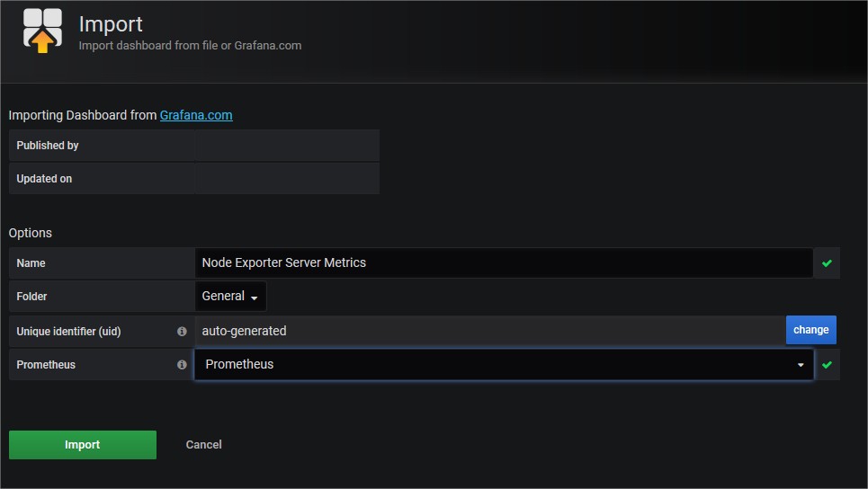Click green checkmark next to Name field
Screen dimensions: 868x489
[827, 263]
